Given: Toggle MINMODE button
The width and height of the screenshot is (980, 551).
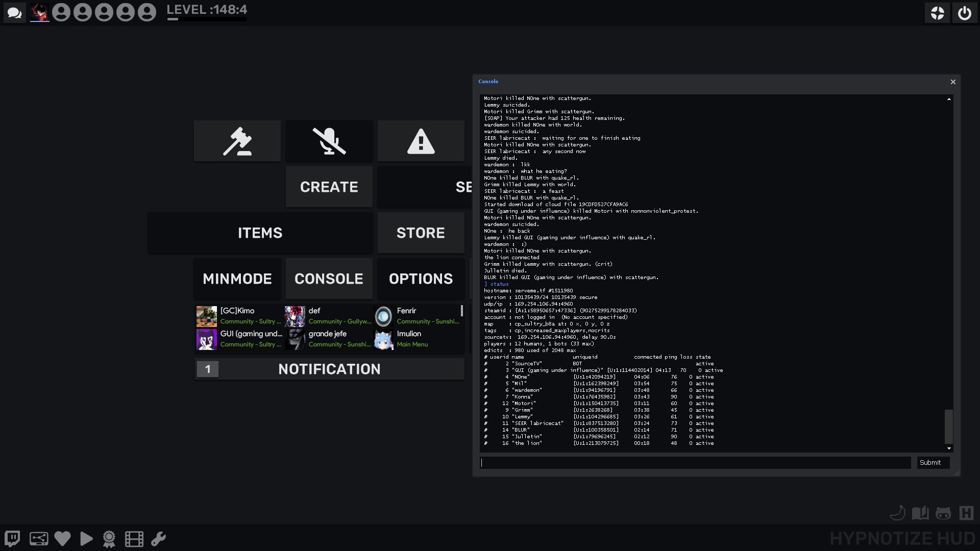Looking at the screenshot, I should click(237, 279).
